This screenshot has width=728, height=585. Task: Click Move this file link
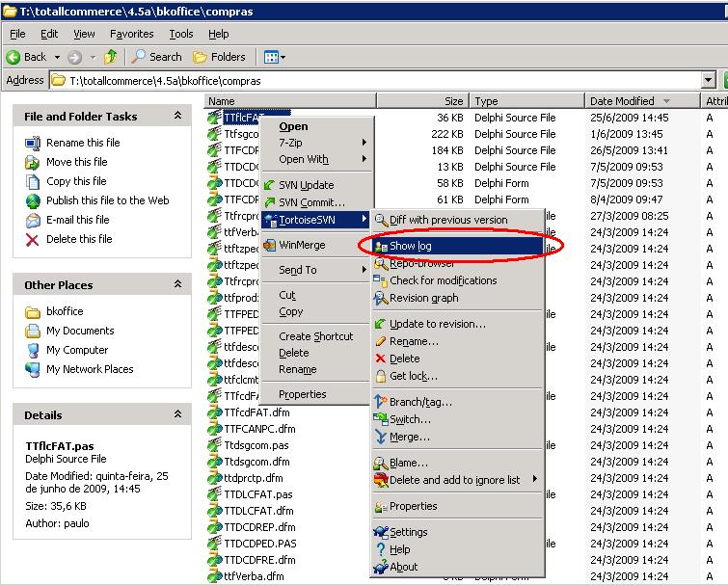(76, 162)
